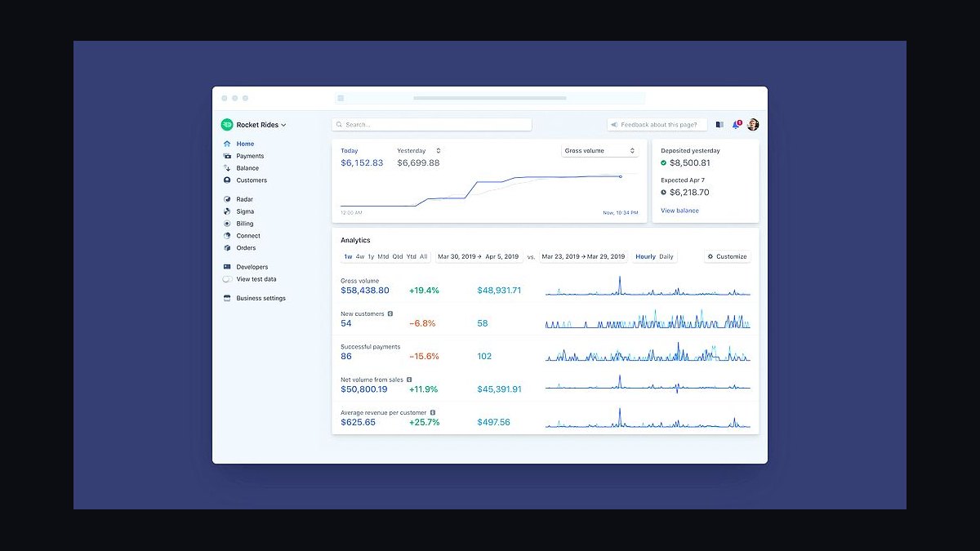Image resolution: width=980 pixels, height=551 pixels.
Task: Click the Gross volume sparkline chart row
Action: tap(648, 287)
